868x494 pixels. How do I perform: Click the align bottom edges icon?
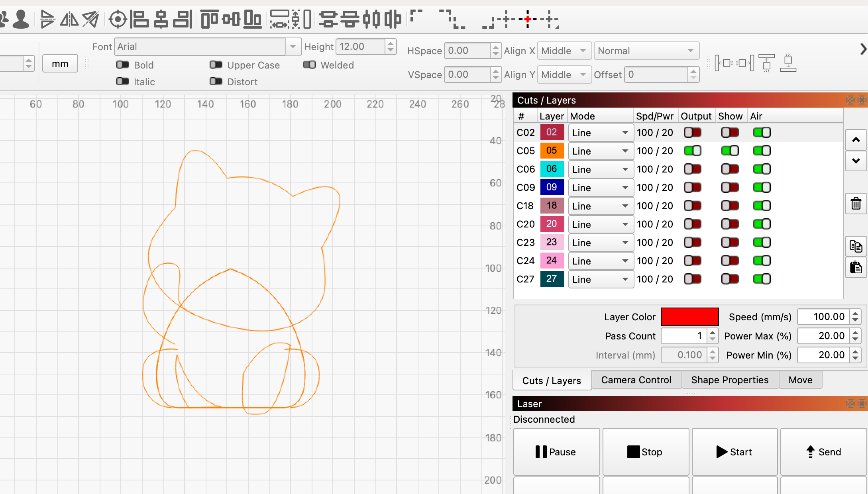tap(253, 19)
